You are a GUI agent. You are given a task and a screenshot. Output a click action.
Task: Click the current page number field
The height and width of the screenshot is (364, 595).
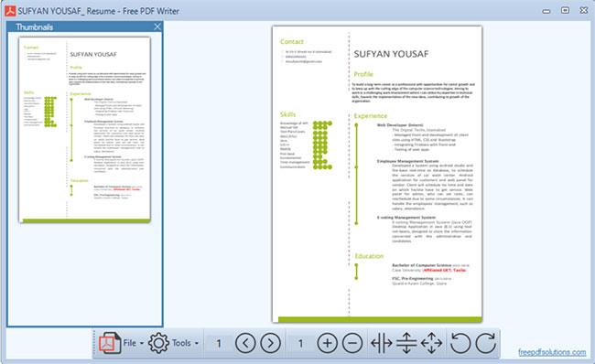pyautogui.click(x=219, y=344)
